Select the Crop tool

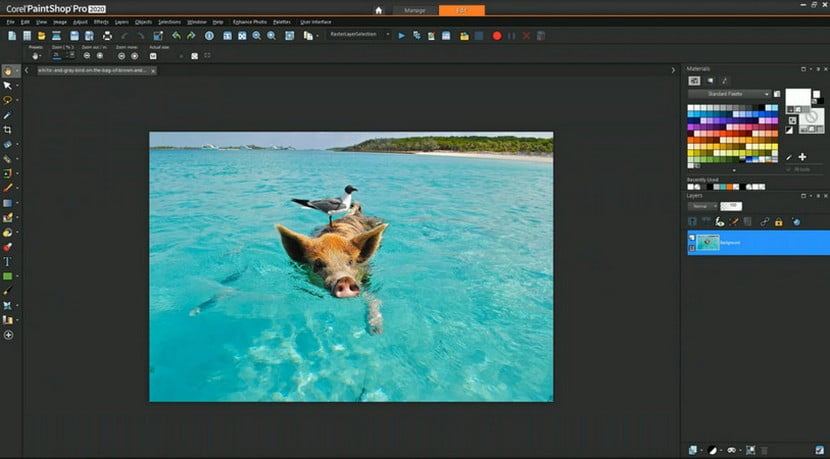pos(7,130)
